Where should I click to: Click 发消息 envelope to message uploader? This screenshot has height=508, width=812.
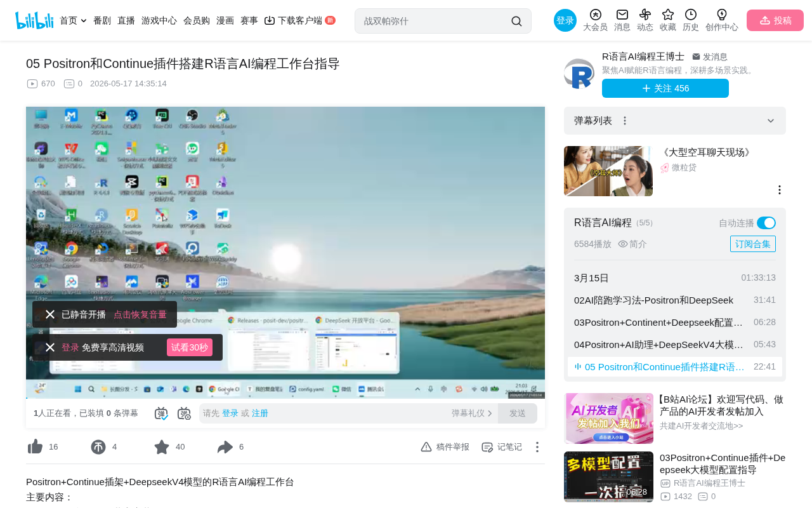pyautogui.click(x=710, y=57)
